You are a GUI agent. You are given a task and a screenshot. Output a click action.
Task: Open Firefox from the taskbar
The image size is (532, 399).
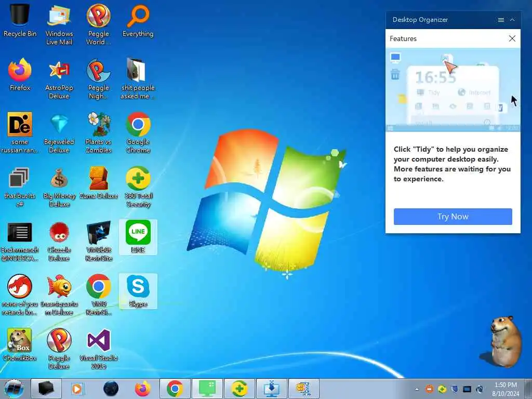(x=142, y=389)
